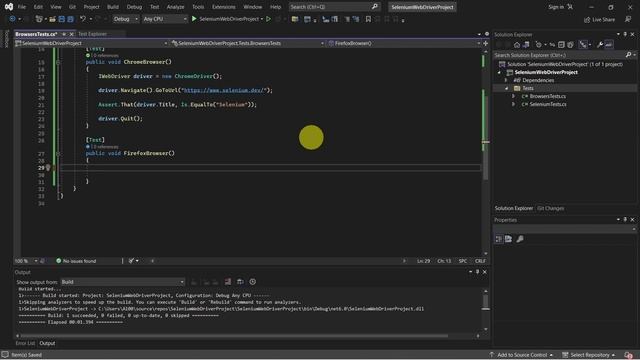
Task: Click the Open File toolbar icon
Action: point(52,19)
